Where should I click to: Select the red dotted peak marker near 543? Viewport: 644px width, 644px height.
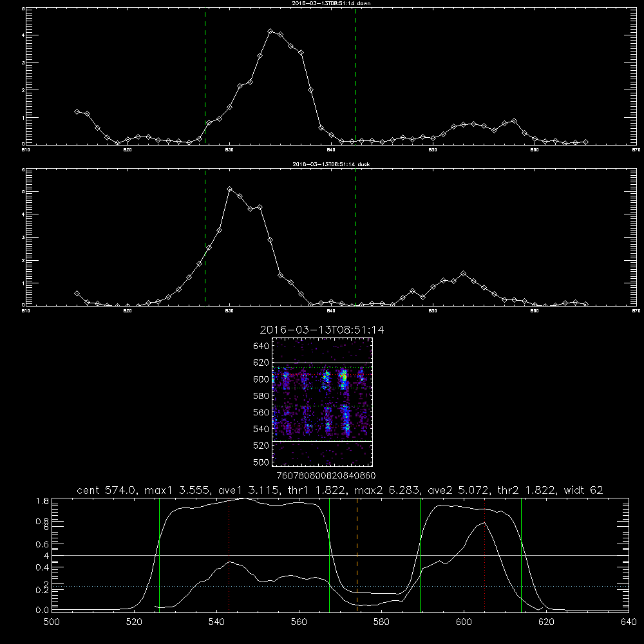[229, 554]
